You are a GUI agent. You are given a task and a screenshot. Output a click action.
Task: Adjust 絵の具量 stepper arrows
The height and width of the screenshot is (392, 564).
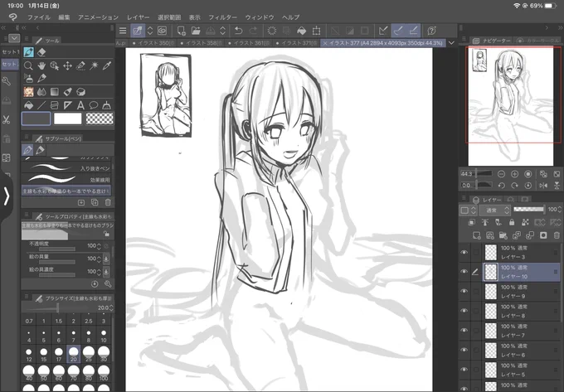(x=100, y=259)
